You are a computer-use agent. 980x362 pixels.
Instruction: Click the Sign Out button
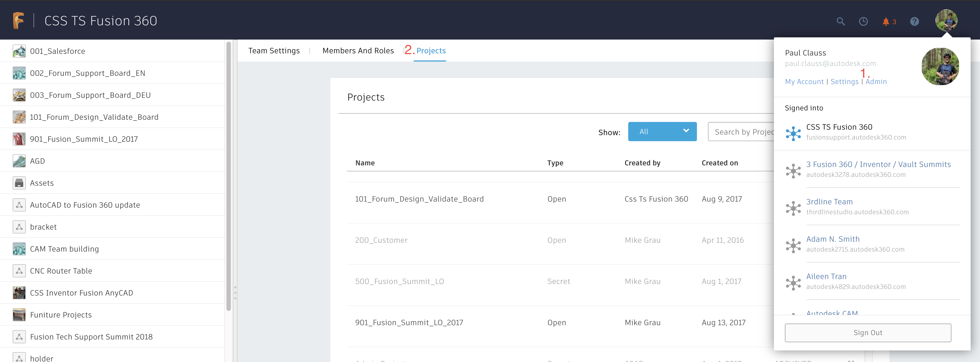[868, 332]
